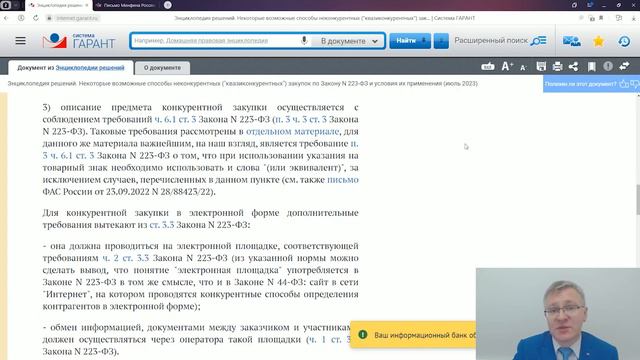Viewport: 640px width, 360px height.
Task: Click the Найти search button
Action: point(410,41)
